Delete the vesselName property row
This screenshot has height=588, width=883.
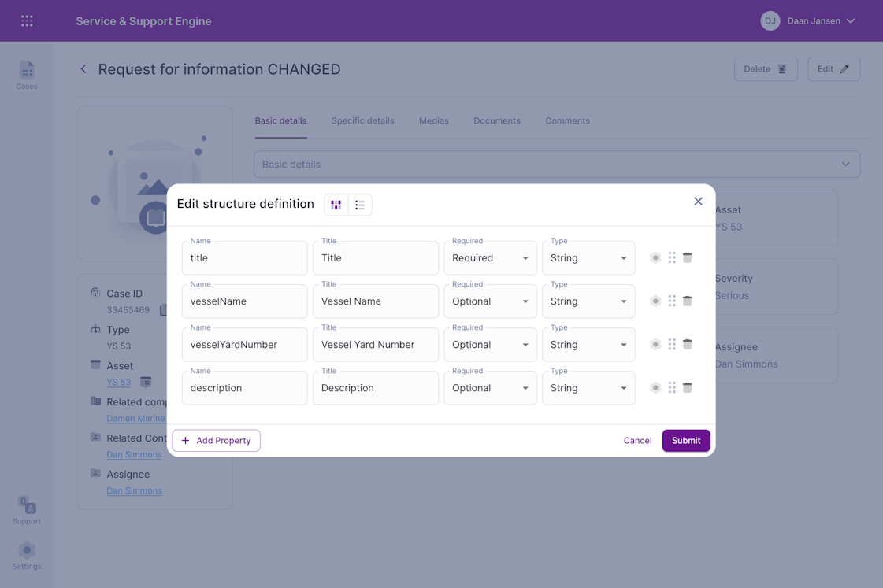[687, 301]
